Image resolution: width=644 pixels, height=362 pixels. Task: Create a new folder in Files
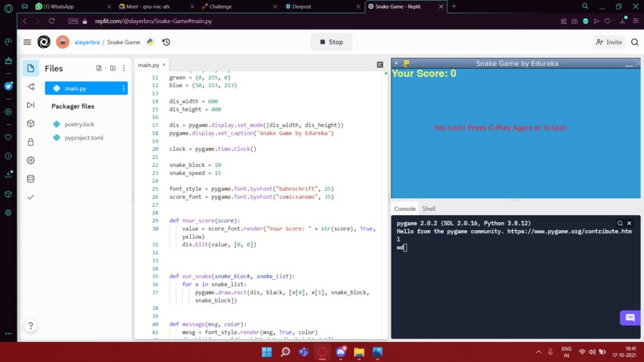[x=113, y=68]
